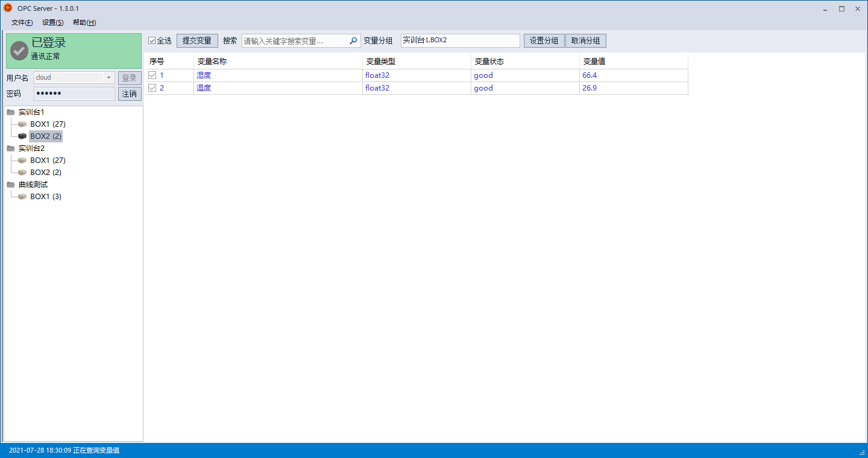Click the 已登录 status heading

click(x=49, y=43)
